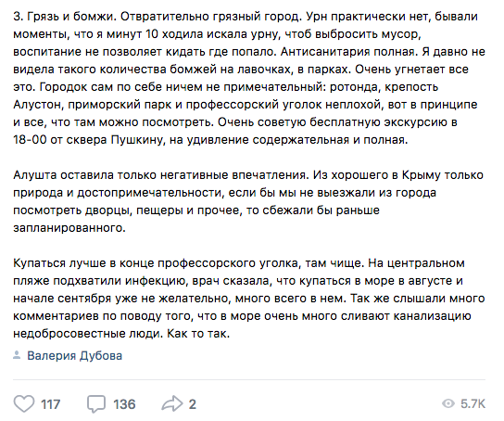
Task: Open Валерия Дубова author profile link
Action: click(x=74, y=356)
